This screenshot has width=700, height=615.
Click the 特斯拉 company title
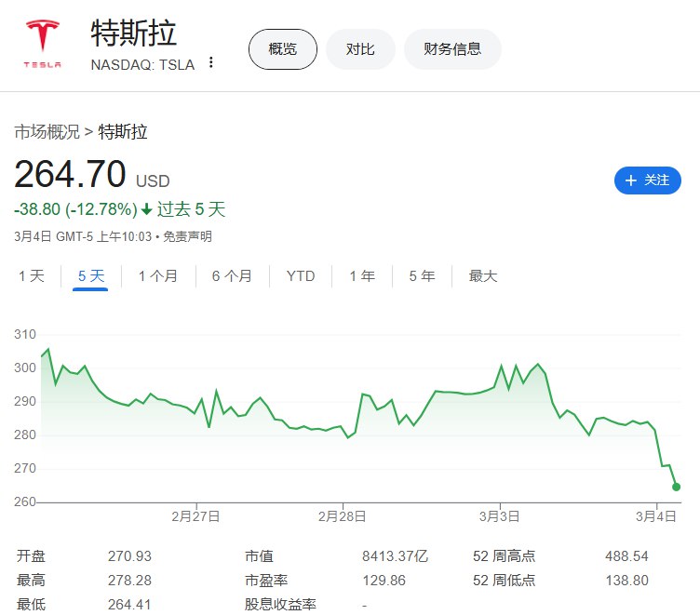[x=133, y=33]
